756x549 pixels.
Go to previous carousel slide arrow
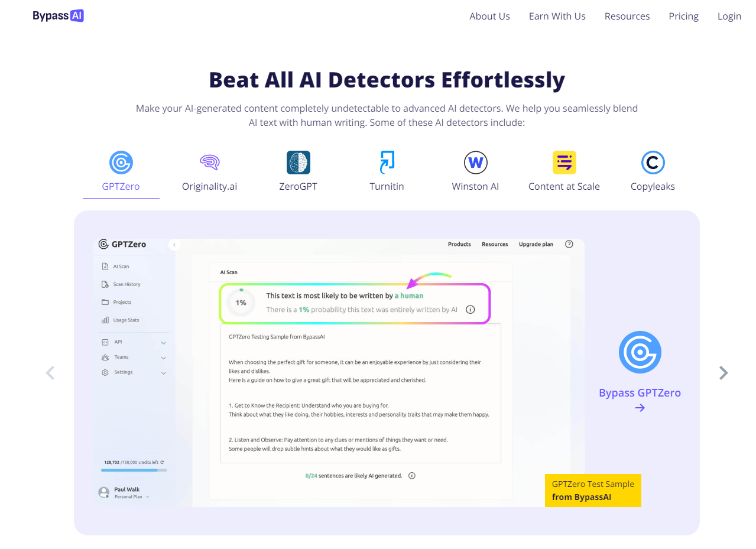pos(50,373)
